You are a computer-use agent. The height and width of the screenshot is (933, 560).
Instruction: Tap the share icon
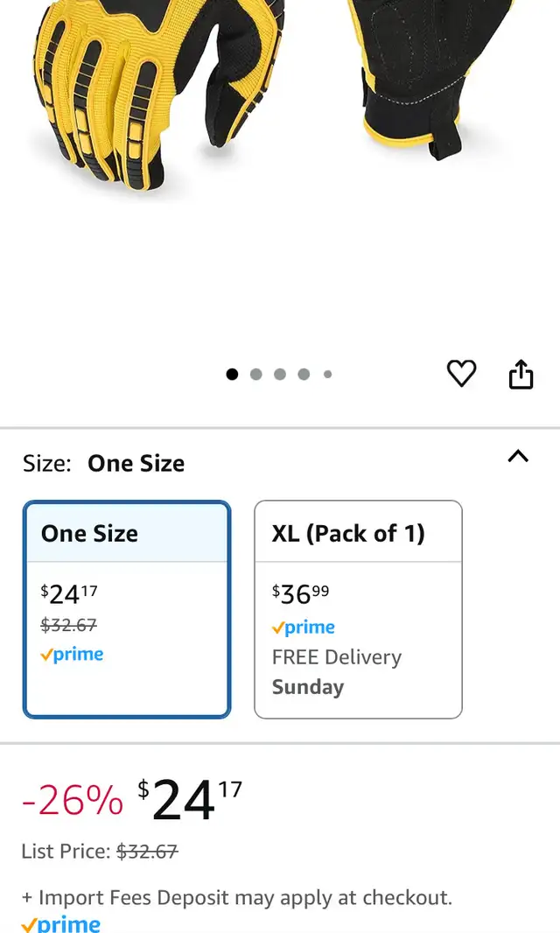tap(521, 375)
